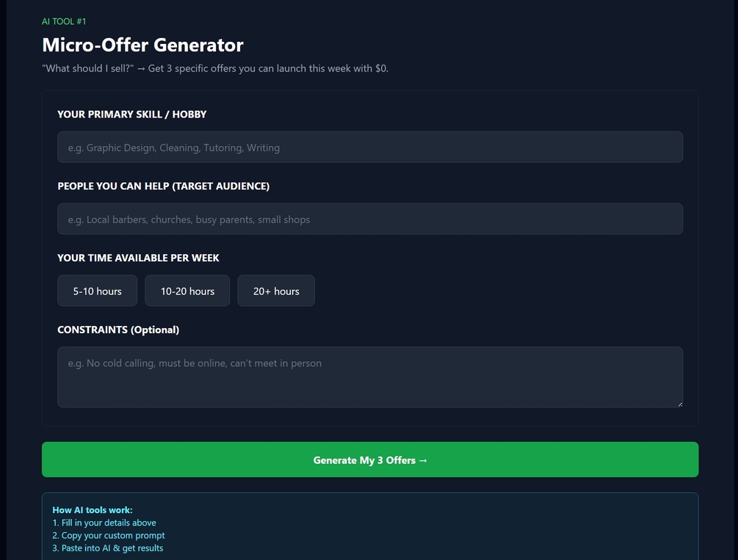Select the 5-10 hours option
Image resolution: width=738 pixels, height=560 pixels.
coord(97,291)
